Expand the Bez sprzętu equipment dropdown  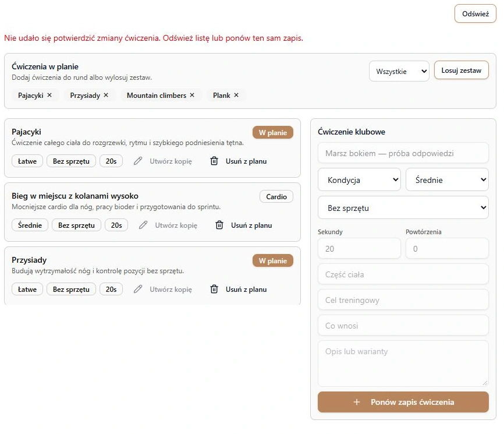pyautogui.click(x=403, y=207)
